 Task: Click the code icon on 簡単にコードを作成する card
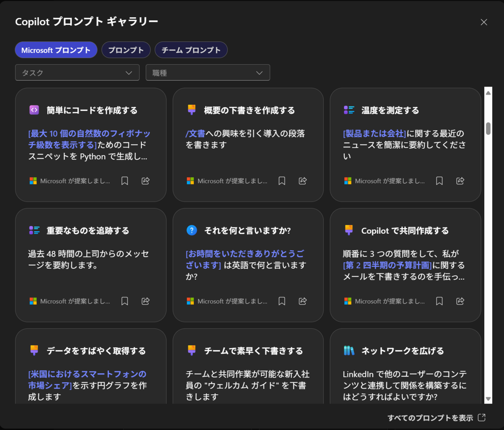pos(34,110)
